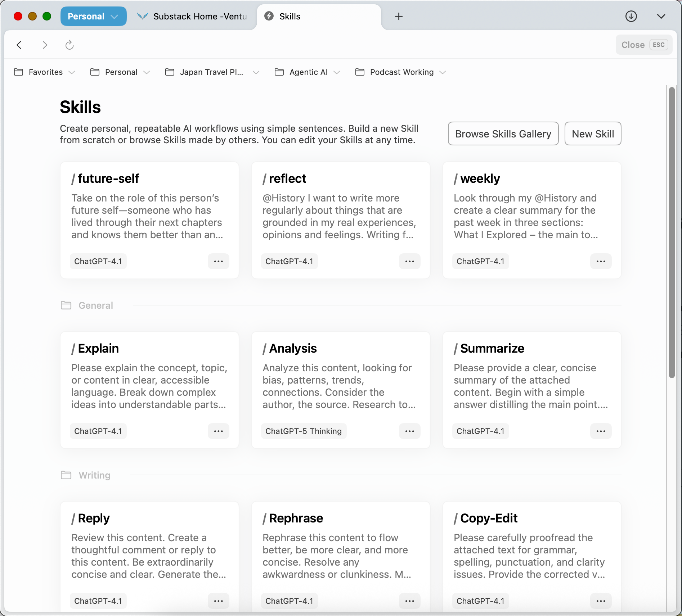The height and width of the screenshot is (616, 682).
Task: Open more options for reflect skill
Action: [x=410, y=262]
